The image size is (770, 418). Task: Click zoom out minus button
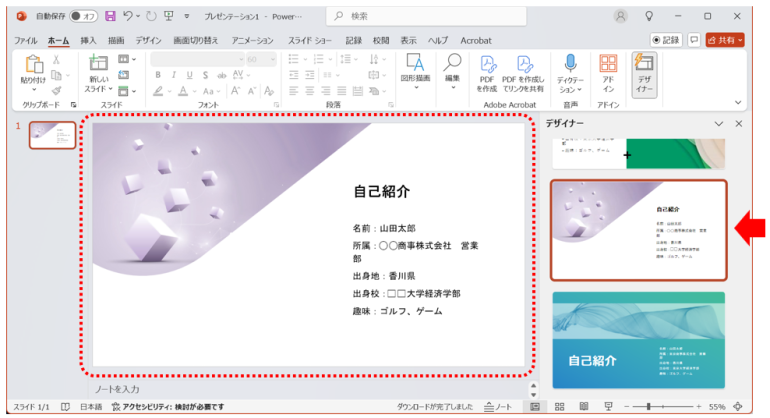click(x=626, y=406)
